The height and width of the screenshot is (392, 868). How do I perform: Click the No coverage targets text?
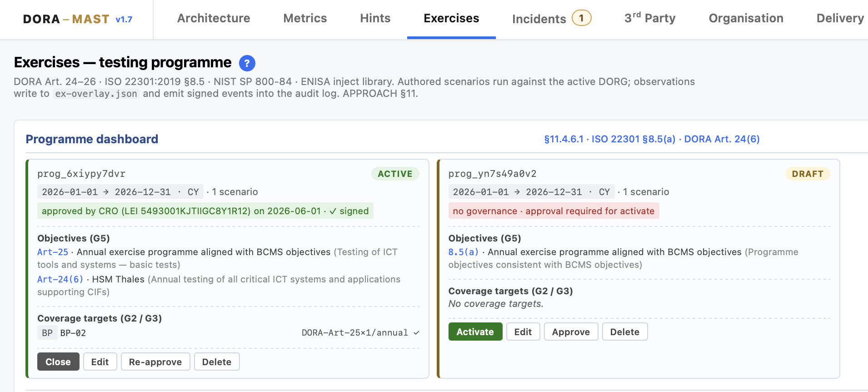(496, 304)
